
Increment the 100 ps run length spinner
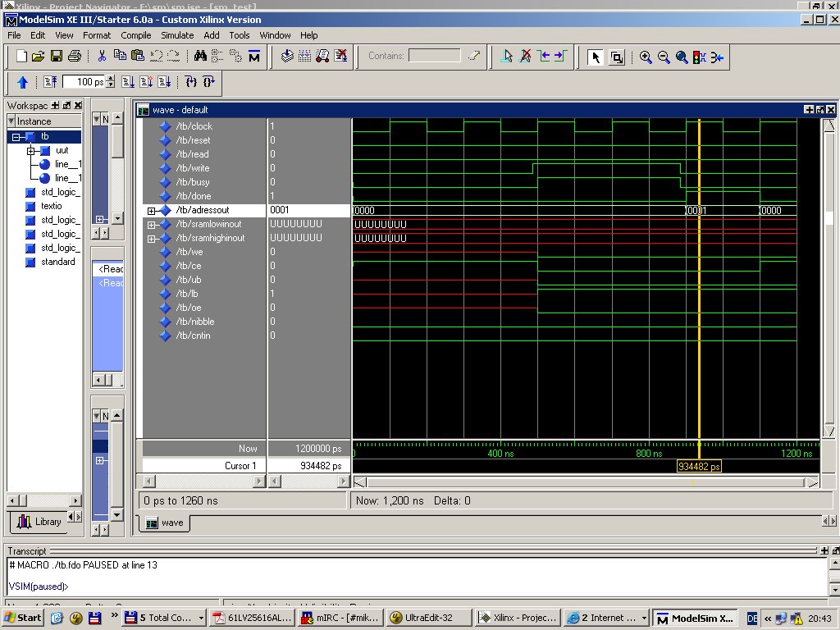pyautogui.click(x=111, y=79)
